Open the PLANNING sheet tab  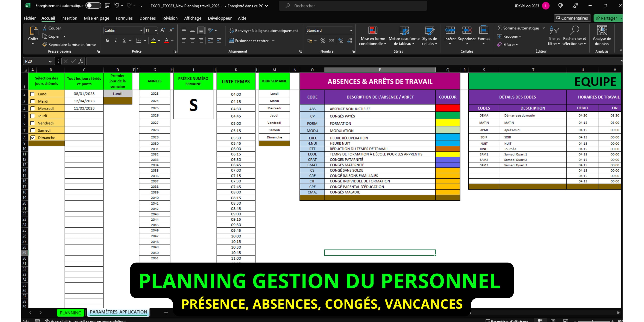(x=70, y=313)
